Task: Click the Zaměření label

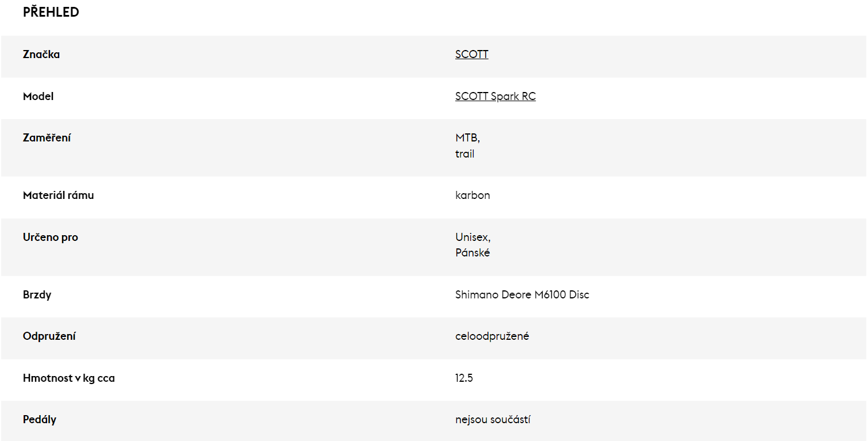Action: (47, 138)
